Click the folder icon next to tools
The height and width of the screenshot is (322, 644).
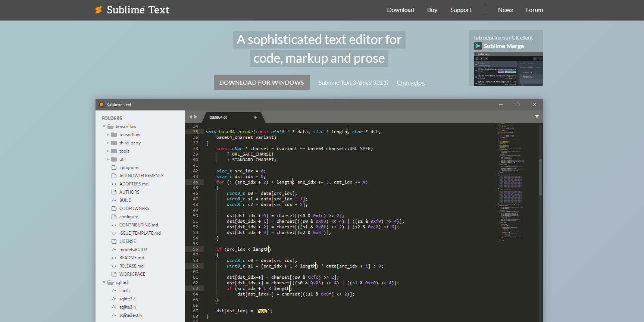114,151
